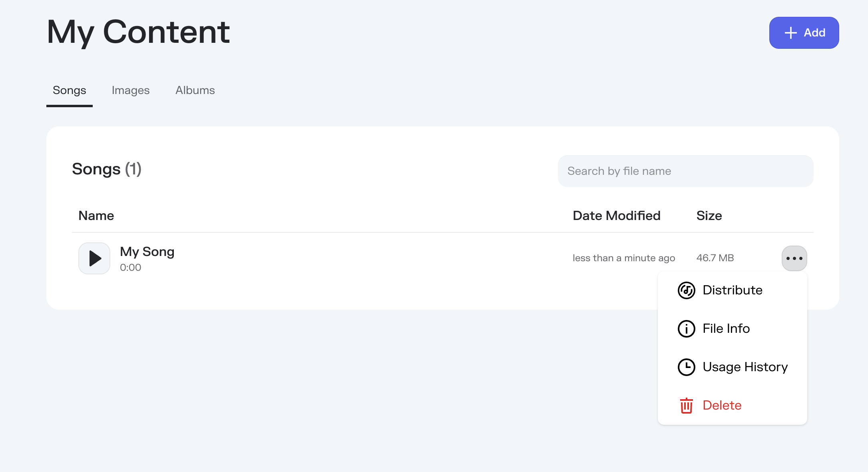Screen dimensions: 868x472
Task: Click the File Info circle icon
Action: [686, 329]
